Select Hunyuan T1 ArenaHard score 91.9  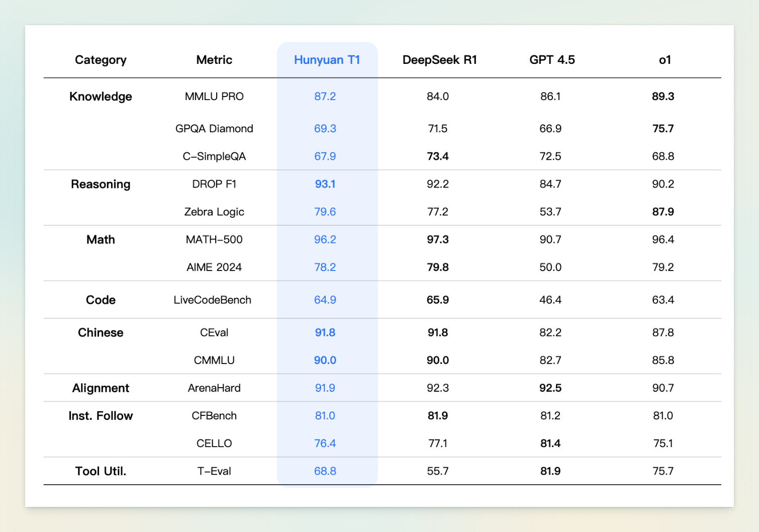click(x=325, y=388)
